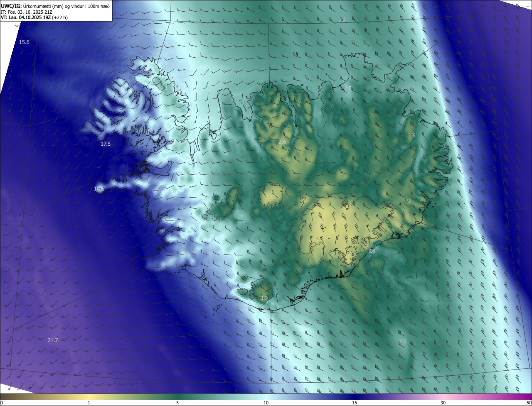Click the 3.2 value label on the map
Viewport: 532px width, 406px height.
coord(264,298)
